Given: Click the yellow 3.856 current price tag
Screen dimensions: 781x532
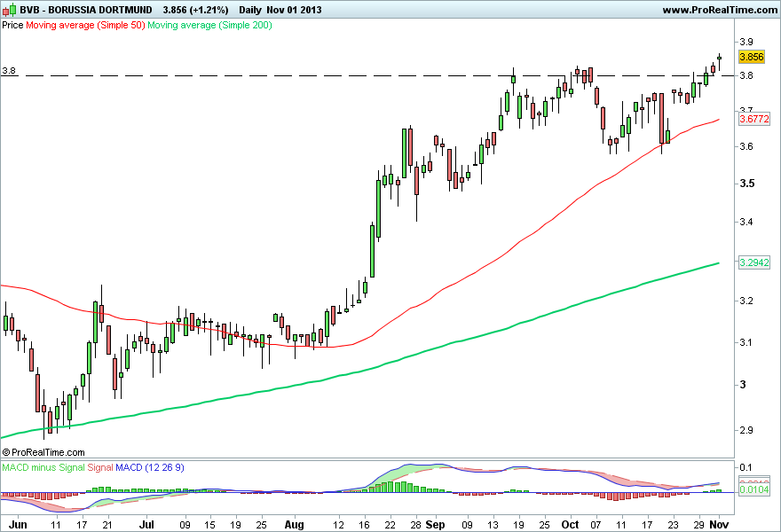Looking at the screenshot, I should tap(752, 57).
